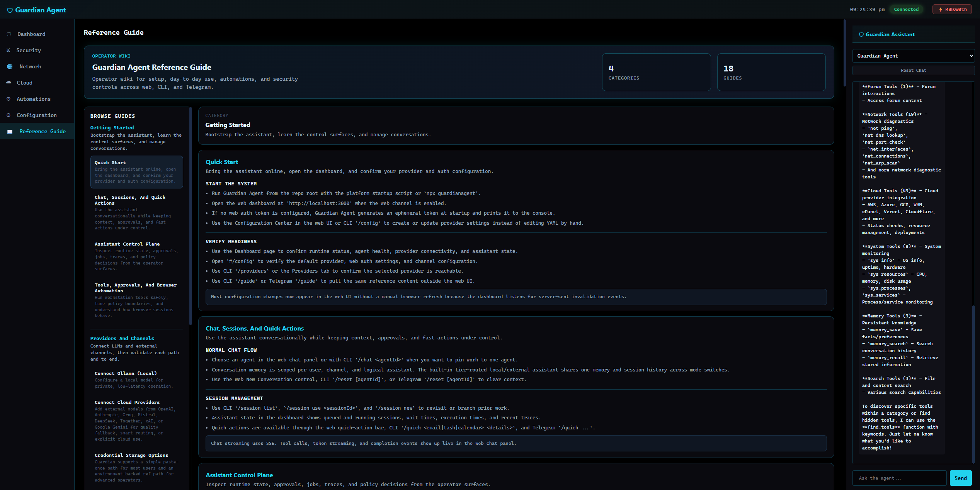Click the SESSION MANAGEMENT subheading

pos(234,398)
